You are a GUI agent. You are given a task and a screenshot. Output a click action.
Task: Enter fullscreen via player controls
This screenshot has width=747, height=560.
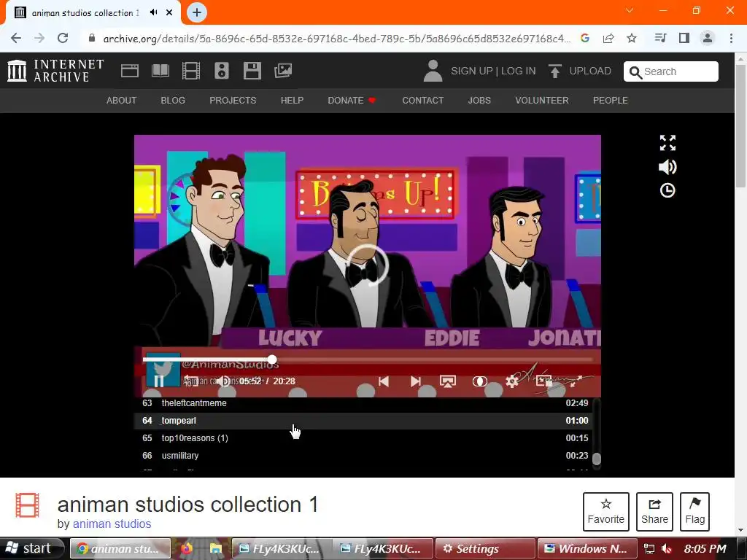[x=576, y=381]
